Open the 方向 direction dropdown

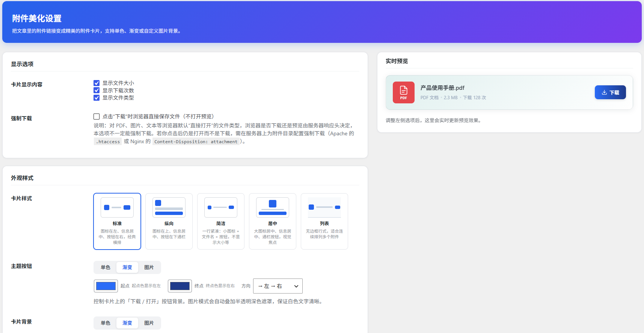point(278,286)
